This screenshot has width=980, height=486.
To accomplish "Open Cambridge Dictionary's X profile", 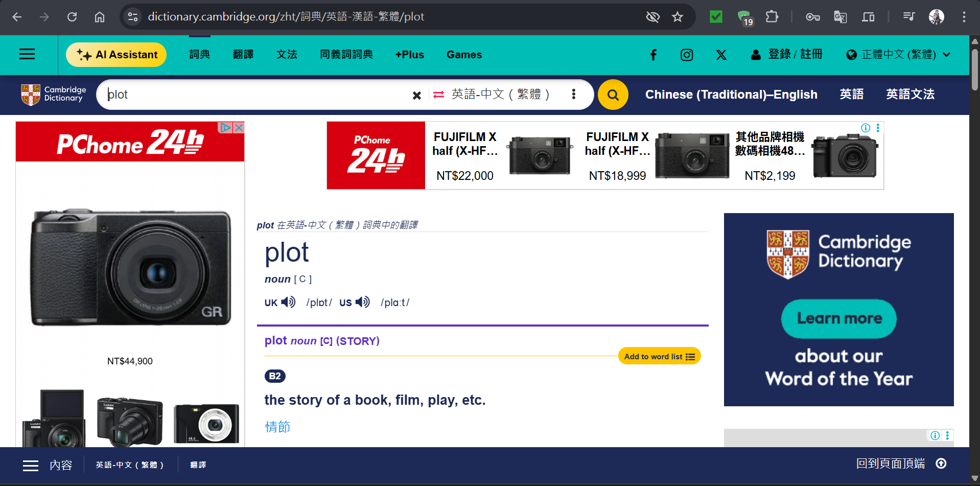I will coord(721,55).
